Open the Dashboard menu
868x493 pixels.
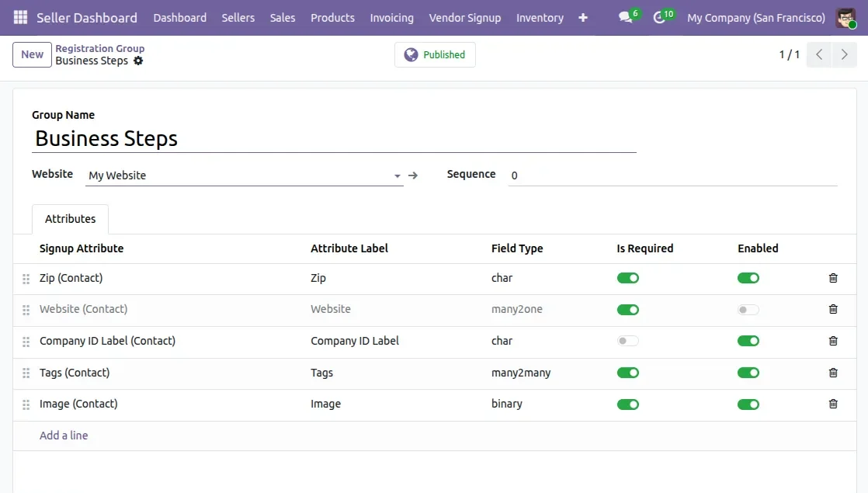tap(180, 18)
